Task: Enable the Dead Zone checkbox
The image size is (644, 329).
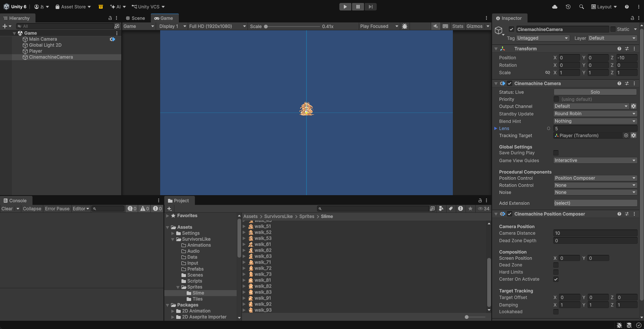Action: pyautogui.click(x=556, y=265)
